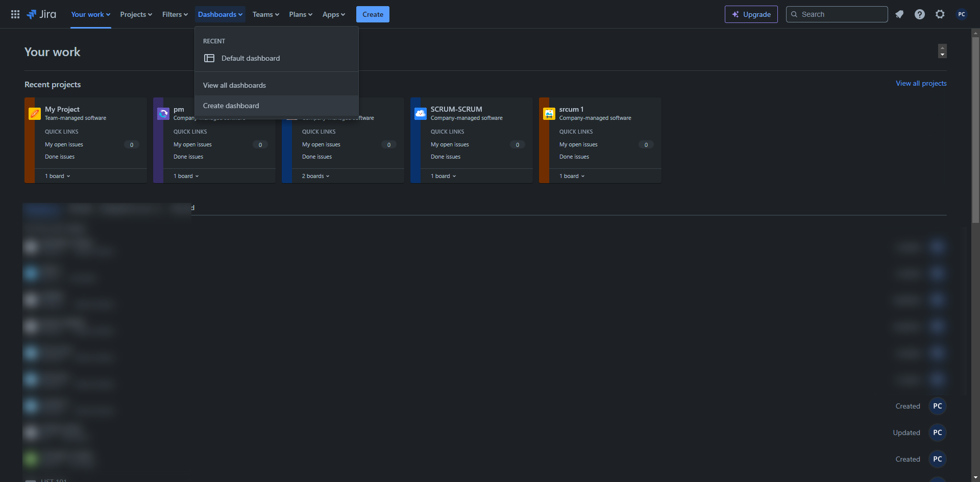
Task: Expand the Your work dropdown
Action: (x=91, y=14)
